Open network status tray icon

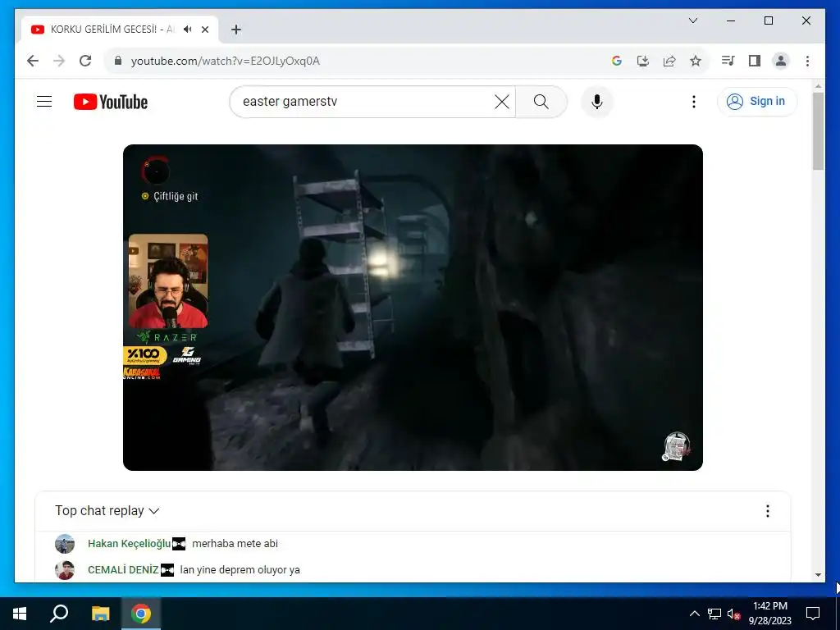tap(714, 614)
